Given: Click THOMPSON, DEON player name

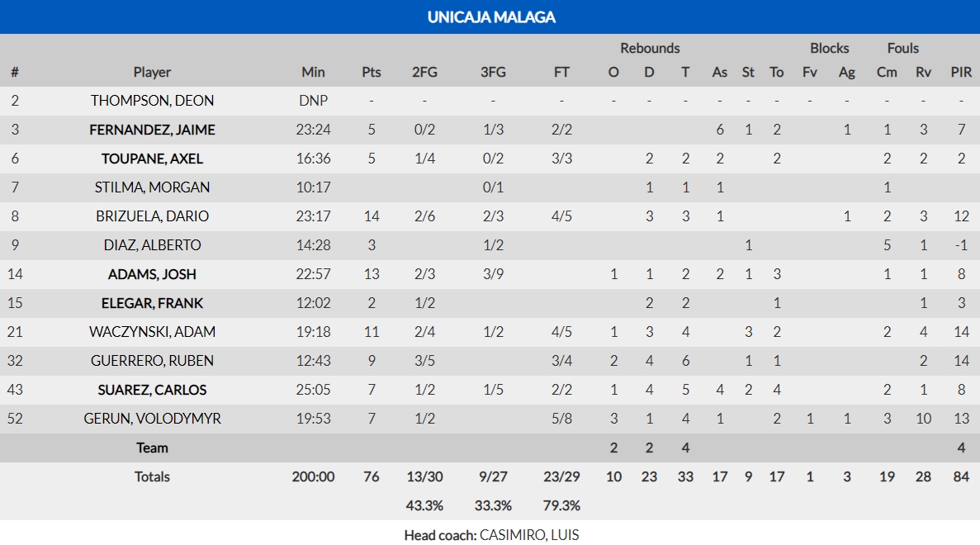Looking at the screenshot, I should [x=152, y=101].
